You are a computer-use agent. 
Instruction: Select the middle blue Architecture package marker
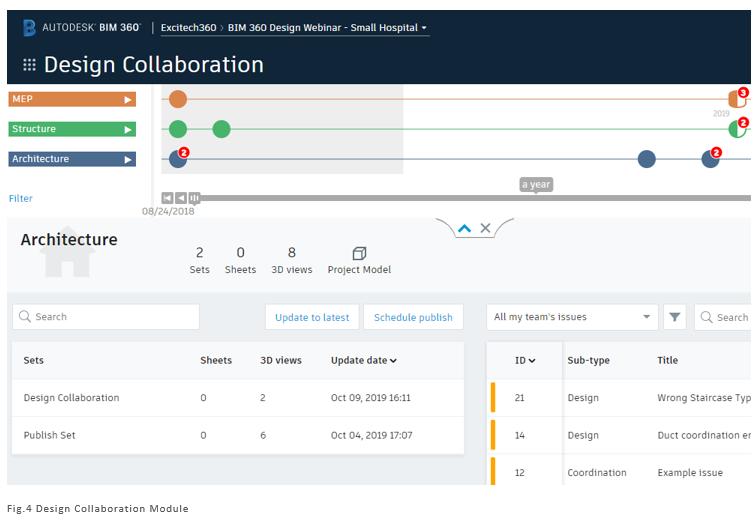(x=647, y=159)
